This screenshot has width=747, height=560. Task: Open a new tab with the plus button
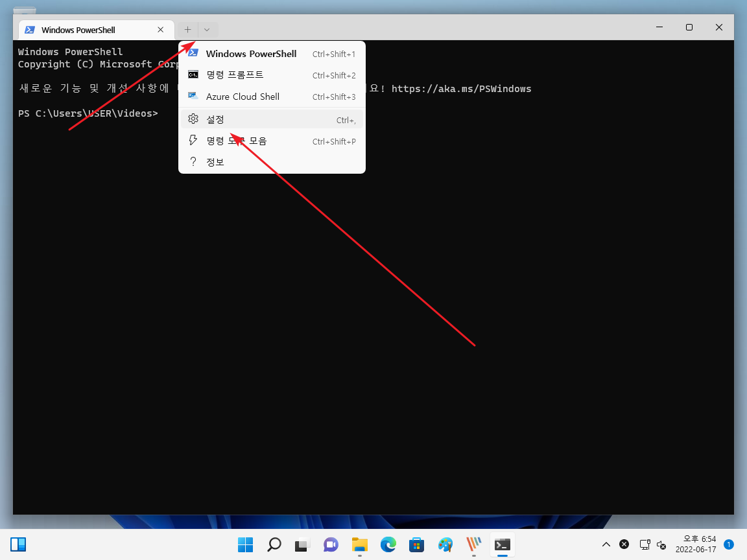(x=187, y=30)
